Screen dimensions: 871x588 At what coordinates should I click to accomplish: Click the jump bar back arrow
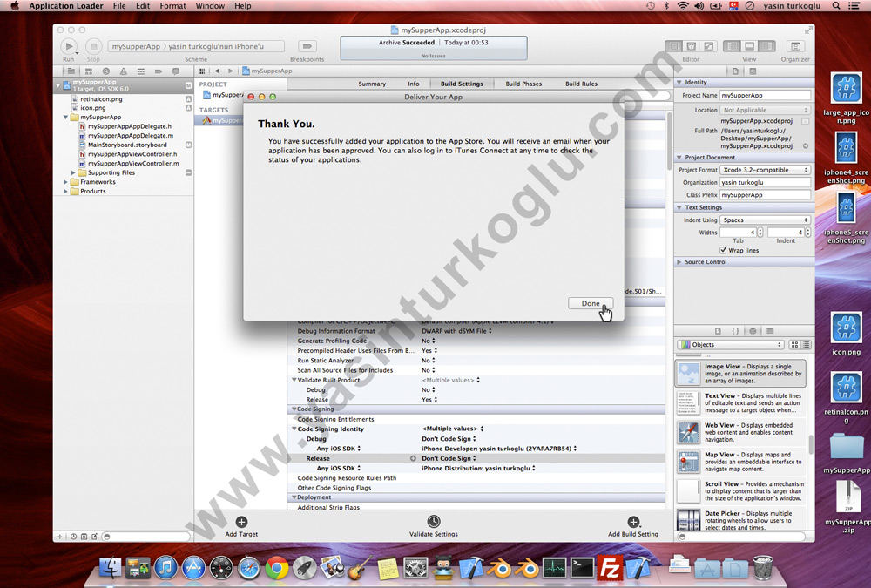pos(217,71)
